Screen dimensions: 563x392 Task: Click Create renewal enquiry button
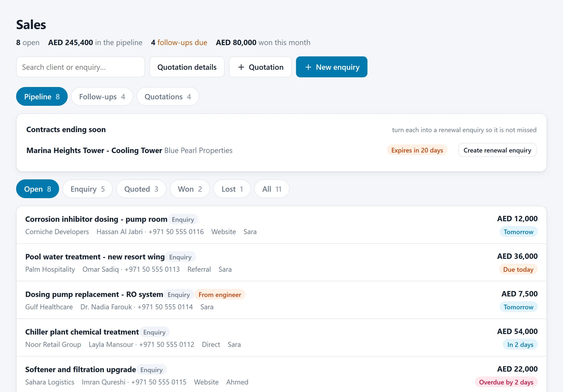(497, 150)
